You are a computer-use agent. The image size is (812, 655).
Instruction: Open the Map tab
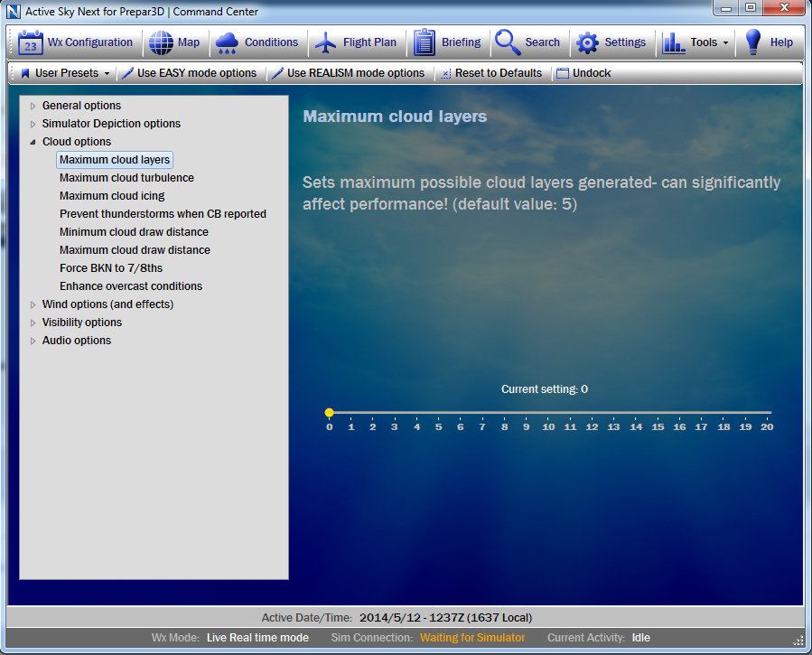pos(189,42)
